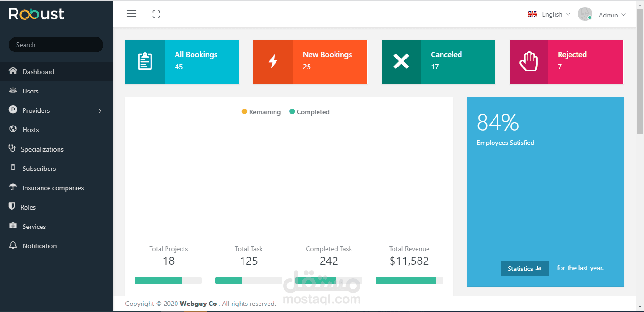The image size is (644, 312).
Task: Open Insurance companies menu item
Action: 56,188
